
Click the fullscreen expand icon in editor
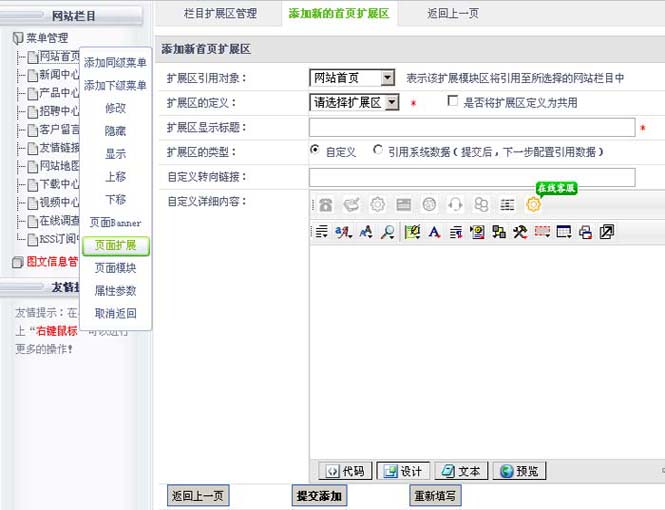point(606,232)
